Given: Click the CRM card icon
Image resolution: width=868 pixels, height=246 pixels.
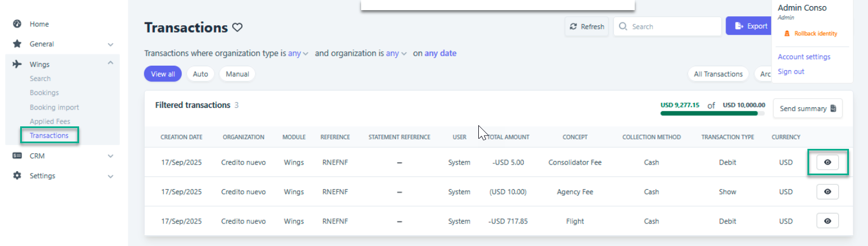Looking at the screenshot, I should [x=17, y=156].
